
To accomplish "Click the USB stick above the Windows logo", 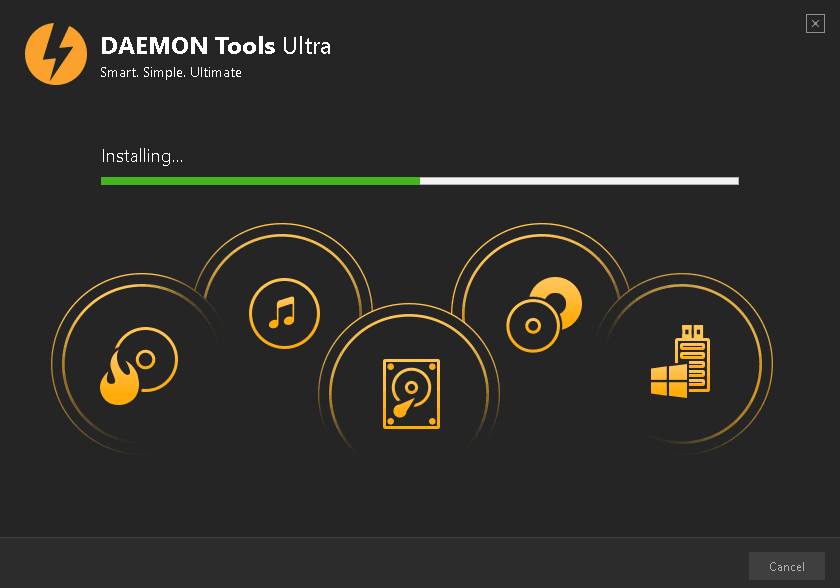I will coord(693,356).
